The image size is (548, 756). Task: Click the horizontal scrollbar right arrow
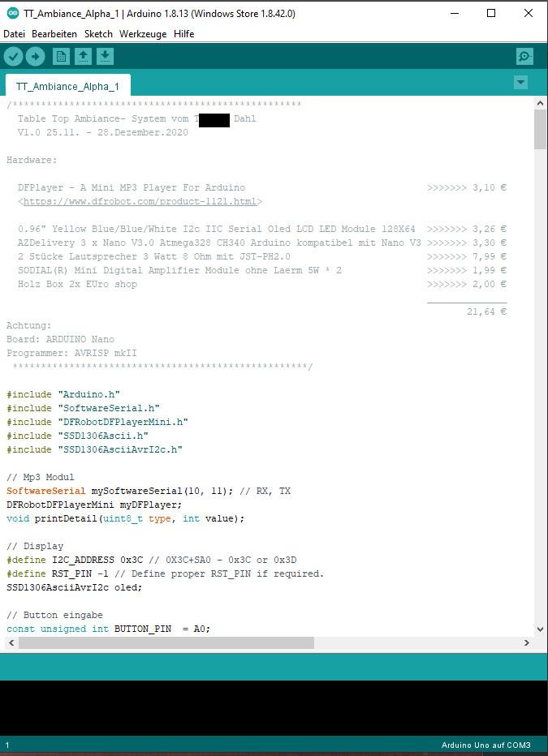point(527,642)
